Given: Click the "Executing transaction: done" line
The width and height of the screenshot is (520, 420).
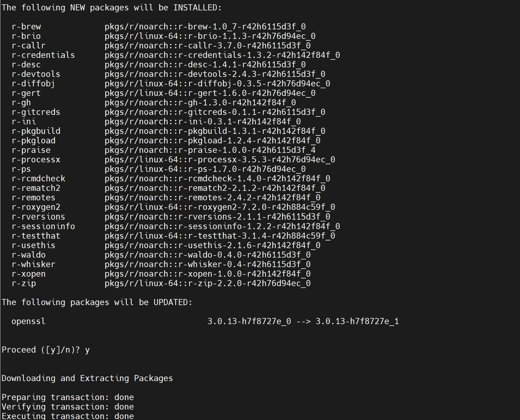Looking at the screenshot, I should 68,416.
